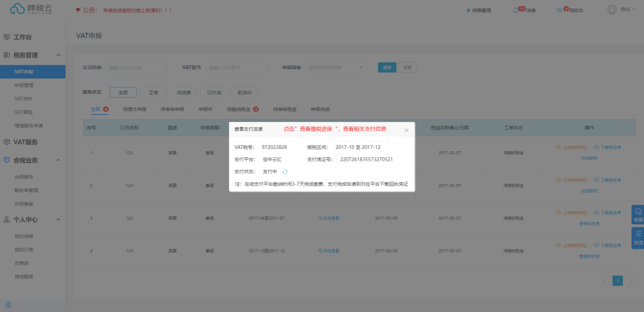The width and height of the screenshot is (644, 312).
Task: Click 在线缴税 in row 2
Action: [x=589, y=191]
